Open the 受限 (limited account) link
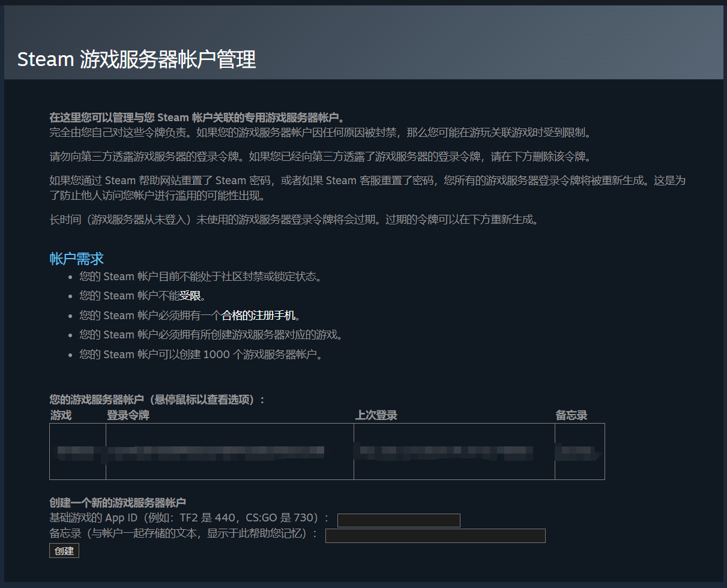727x588 pixels. 190,296
